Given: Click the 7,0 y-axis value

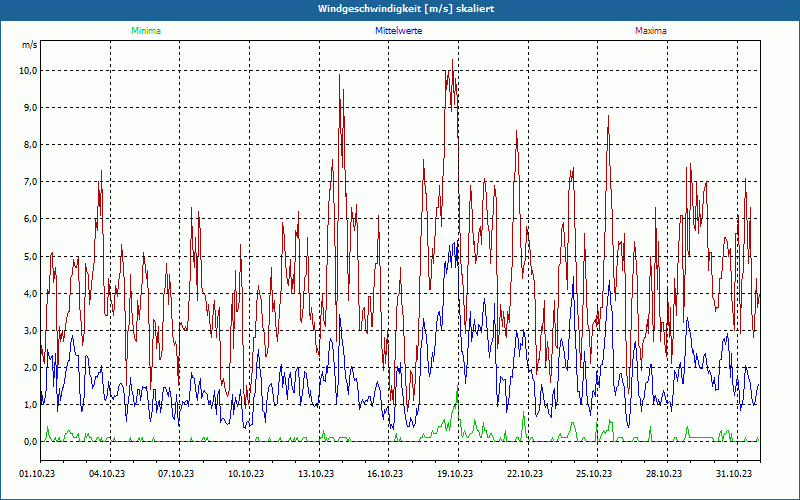Looking at the screenshot, I should point(31,182).
